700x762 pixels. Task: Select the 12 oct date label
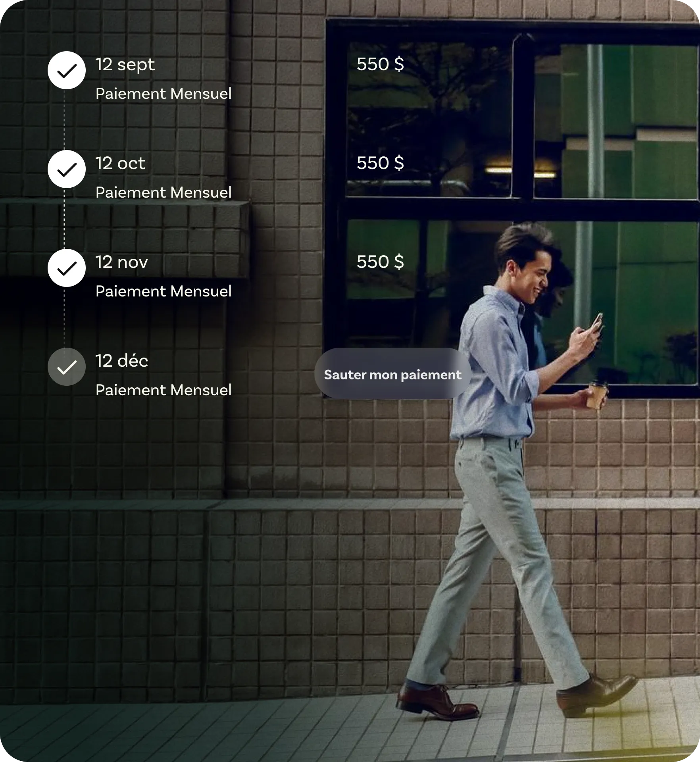pos(120,163)
